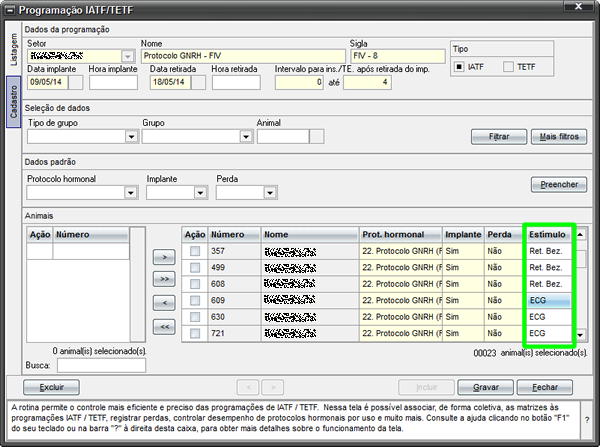Image resolution: width=600 pixels, height=447 pixels.
Task: Click the Filtrar button
Action: click(499, 137)
